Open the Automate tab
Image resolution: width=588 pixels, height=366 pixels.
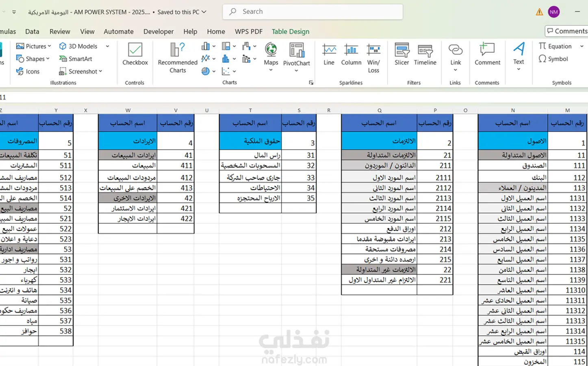click(x=119, y=31)
